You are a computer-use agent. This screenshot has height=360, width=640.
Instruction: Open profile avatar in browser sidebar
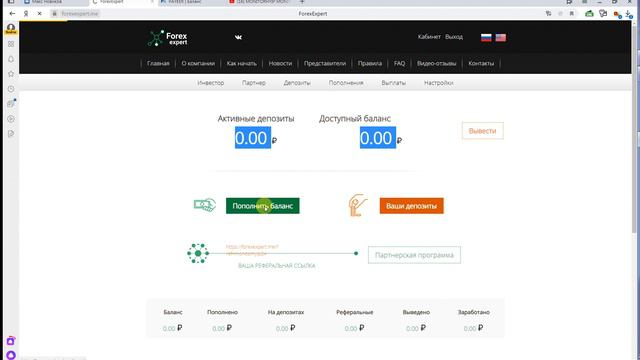(x=11, y=29)
